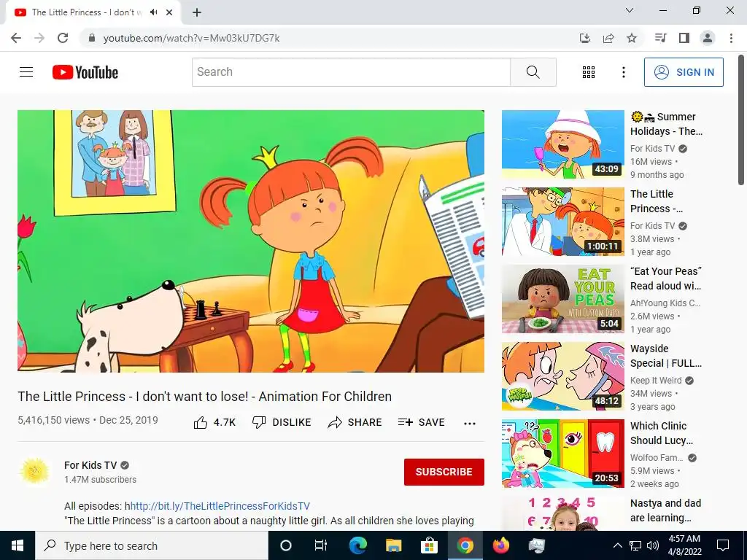Save video to a playlist

(421, 422)
